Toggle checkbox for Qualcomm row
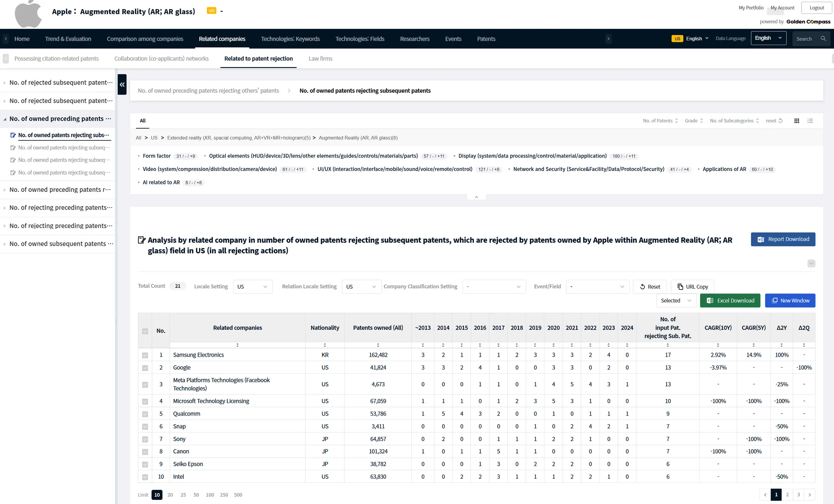834x504 pixels. [145, 414]
